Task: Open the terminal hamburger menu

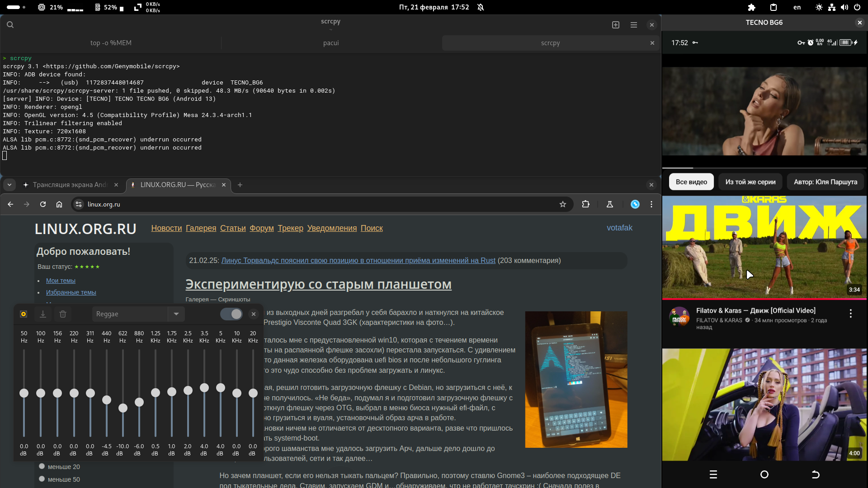Action: (x=634, y=25)
